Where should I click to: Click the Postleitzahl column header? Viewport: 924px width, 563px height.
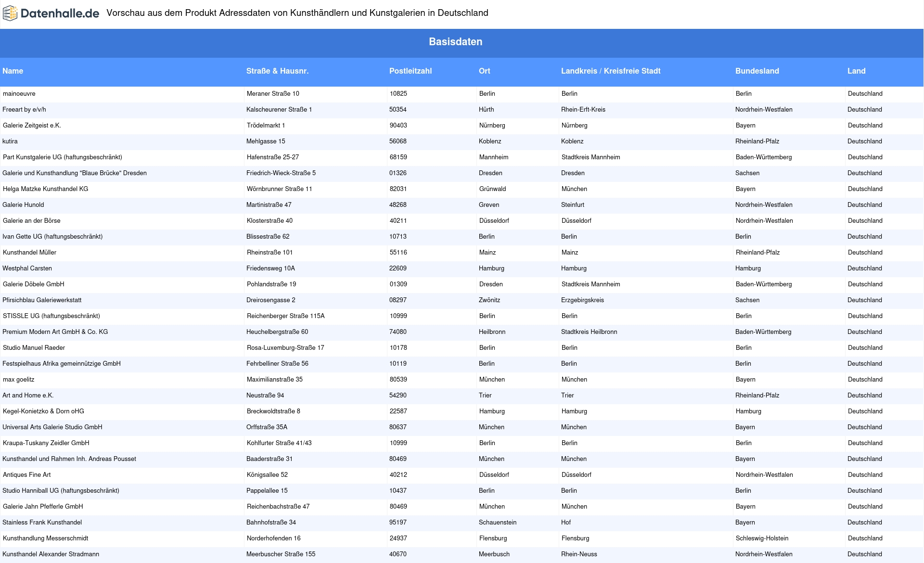coord(411,71)
